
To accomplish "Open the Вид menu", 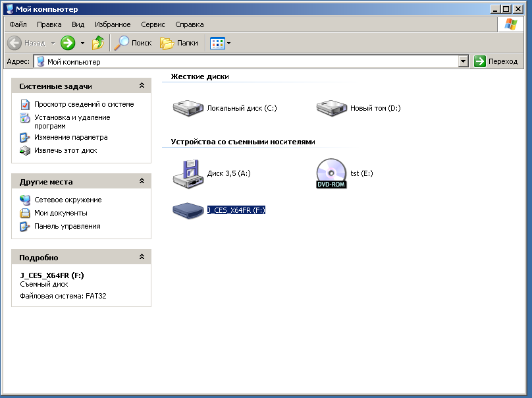I will click(x=78, y=24).
